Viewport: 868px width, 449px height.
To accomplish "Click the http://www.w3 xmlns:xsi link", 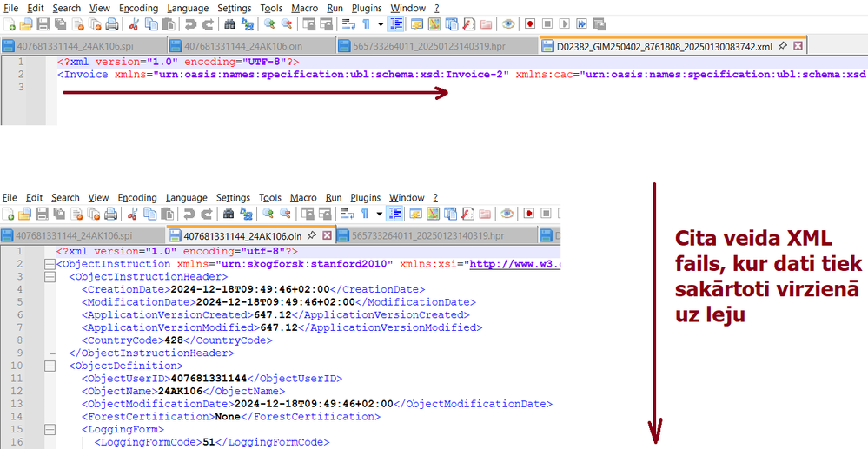I will click(514, 264).
